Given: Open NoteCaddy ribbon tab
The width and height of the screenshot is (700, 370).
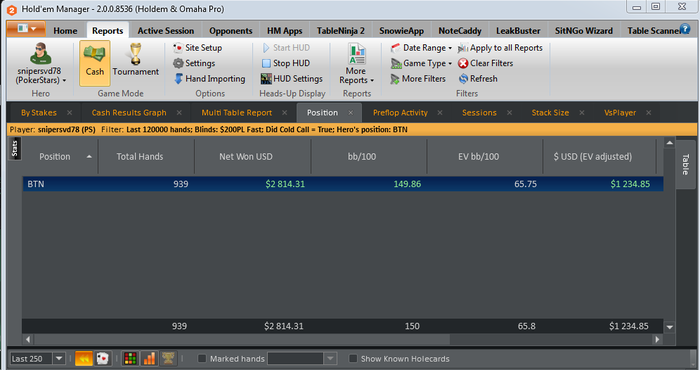Looking at the screenshot, I should pos(460,31).
